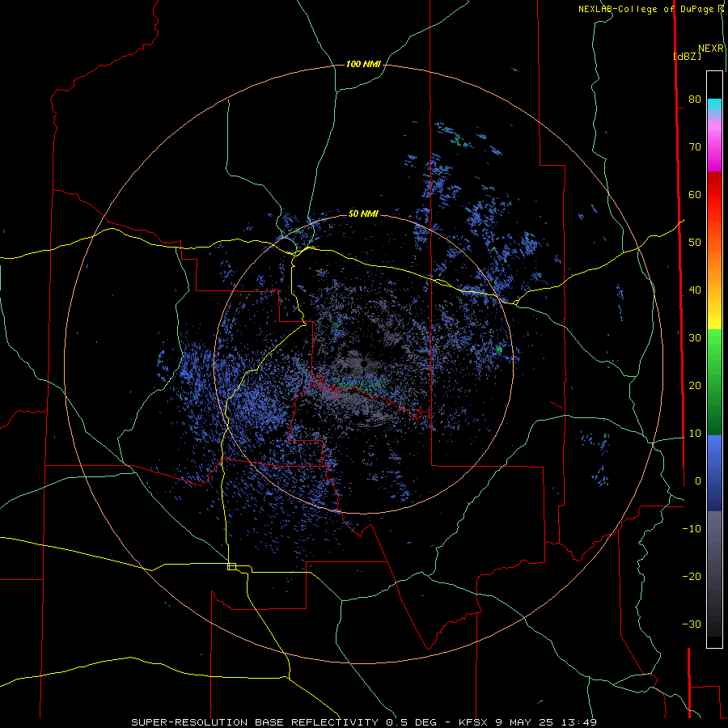Click the 0 value on dBZ scale

click(698, 481)
